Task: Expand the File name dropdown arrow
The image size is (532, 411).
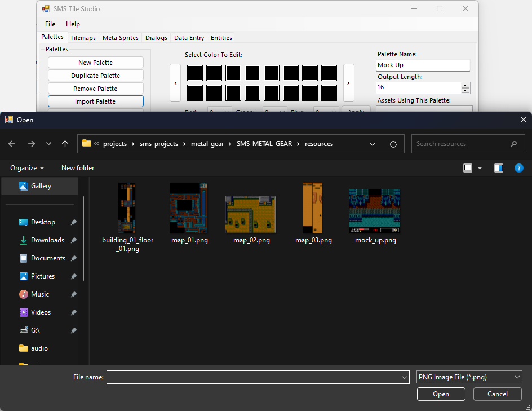Action: 405,377
